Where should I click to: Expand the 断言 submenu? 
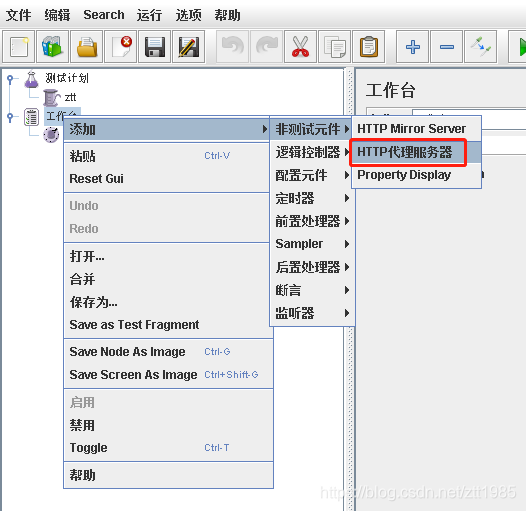click(x=311, y=290)
